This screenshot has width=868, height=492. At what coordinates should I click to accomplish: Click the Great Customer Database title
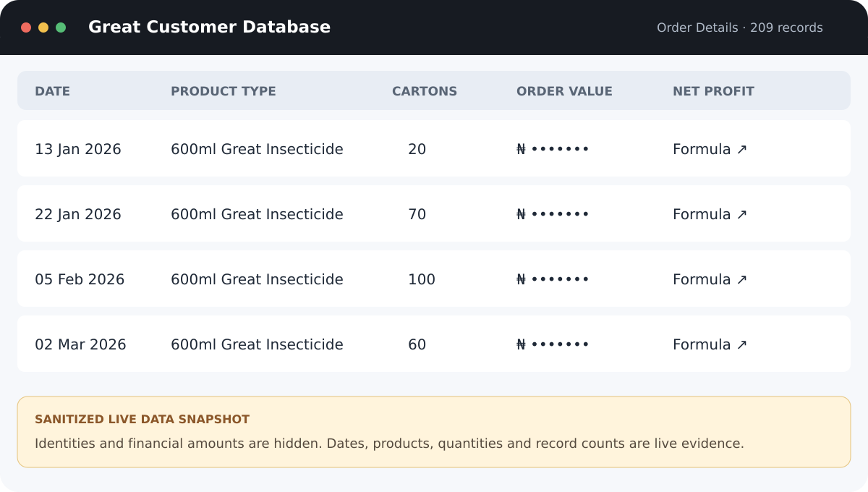(209, 27)
